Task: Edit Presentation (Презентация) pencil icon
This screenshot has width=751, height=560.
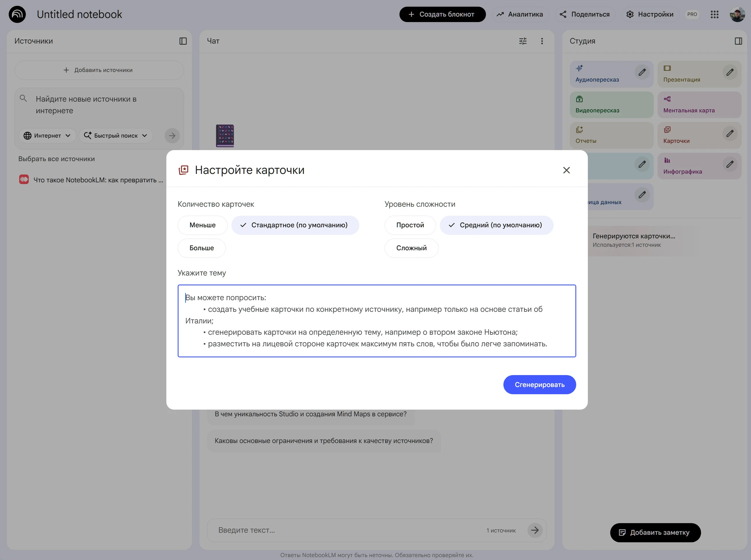Action: pos(730,72)
